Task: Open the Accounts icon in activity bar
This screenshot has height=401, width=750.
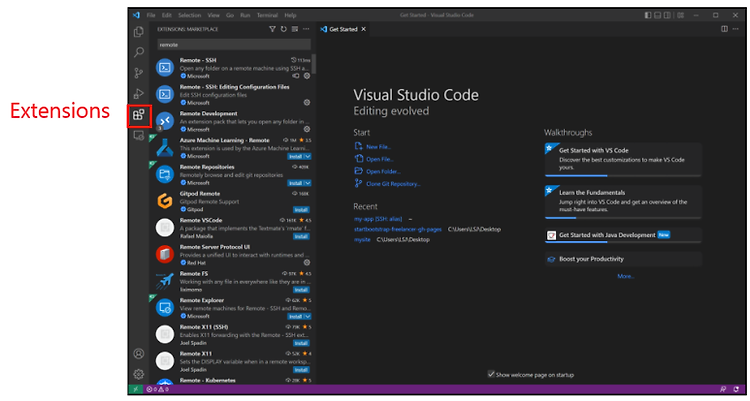Action: click(x=139, y=354)
